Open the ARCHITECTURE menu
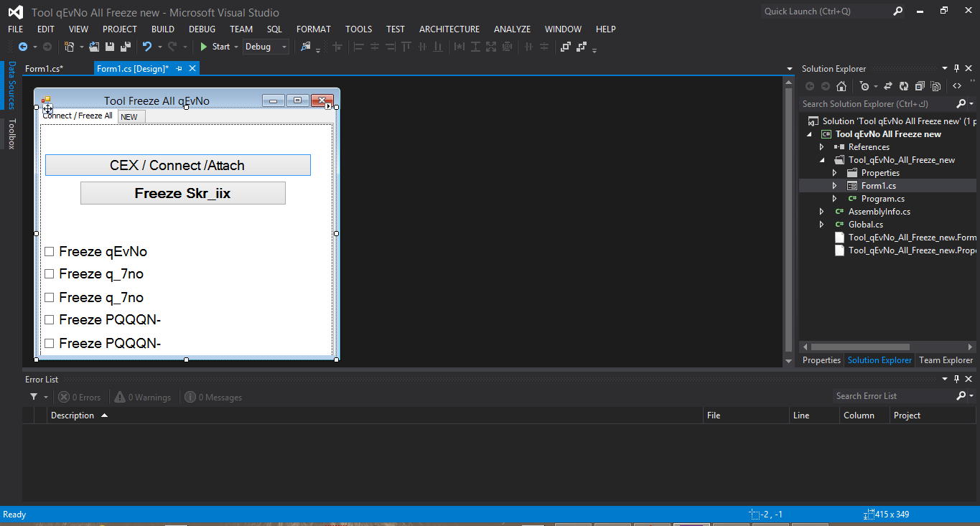Image resolution: width=980 pixels, height=526 pixels. point(449,29)
